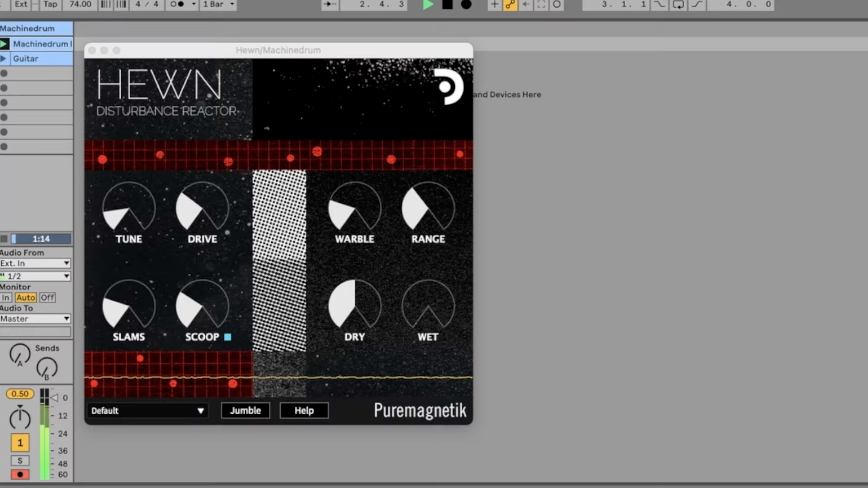Select the tempo field 74.00
The image size is (868, 488).
[80, 4]
